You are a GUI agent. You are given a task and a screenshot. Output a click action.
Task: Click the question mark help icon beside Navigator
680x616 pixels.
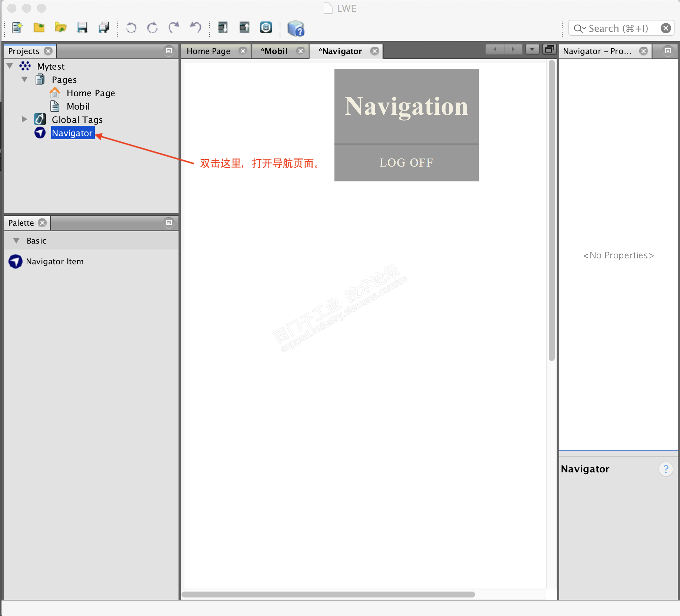click(x=666, y=469)
